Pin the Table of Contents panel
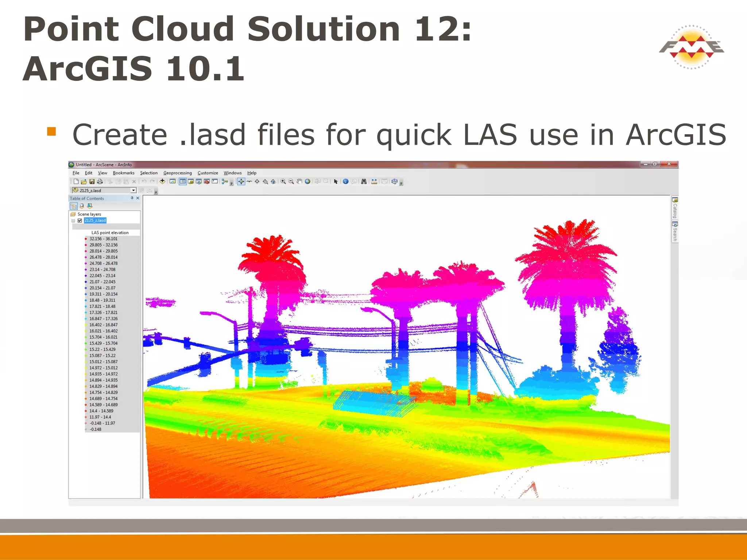The image size is (747, 560). 132,198
